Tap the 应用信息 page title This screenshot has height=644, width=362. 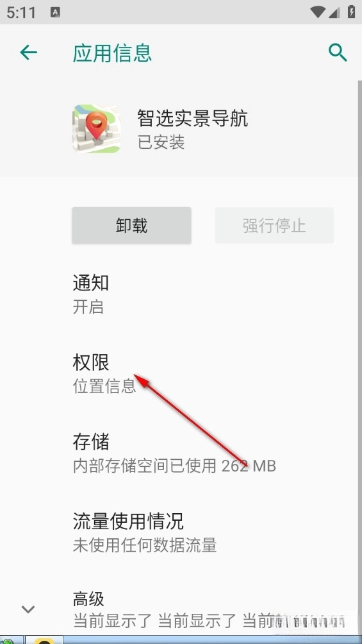112,53
